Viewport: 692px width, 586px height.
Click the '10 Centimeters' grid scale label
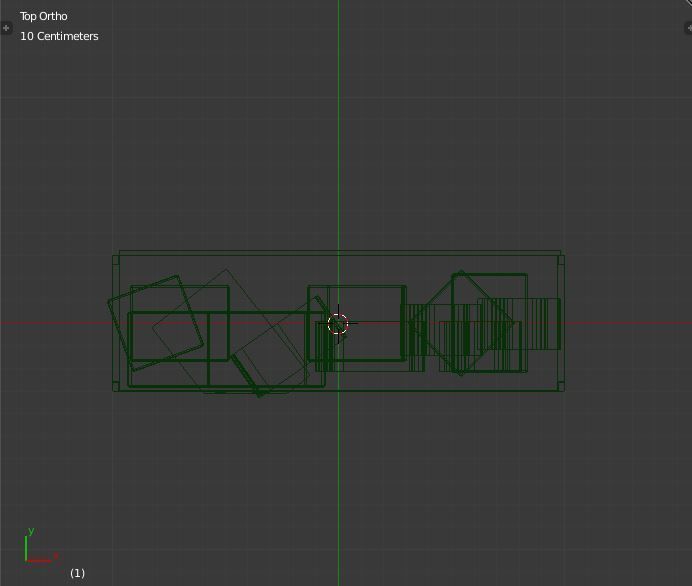(x=59, y=36)
